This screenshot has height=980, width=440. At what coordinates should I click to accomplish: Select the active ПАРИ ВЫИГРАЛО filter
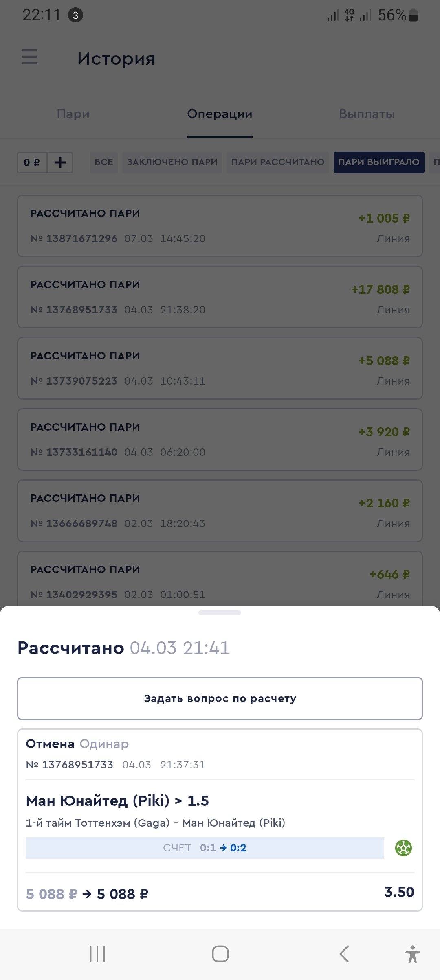[x=378, y=162]
